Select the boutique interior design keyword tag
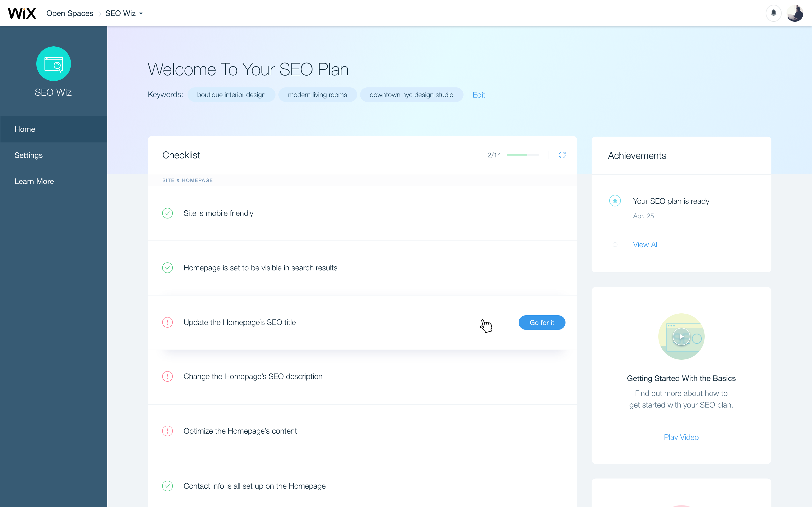 coord(231,95)
